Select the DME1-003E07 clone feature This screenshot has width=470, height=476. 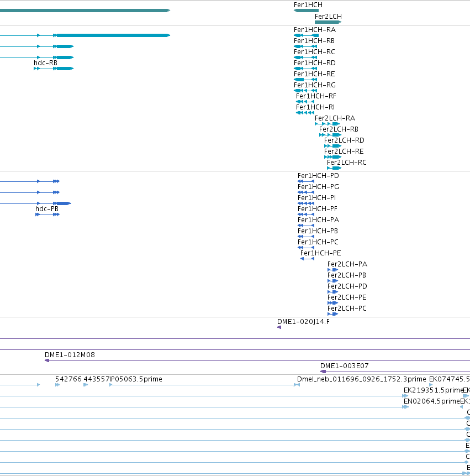pos(395,372)
